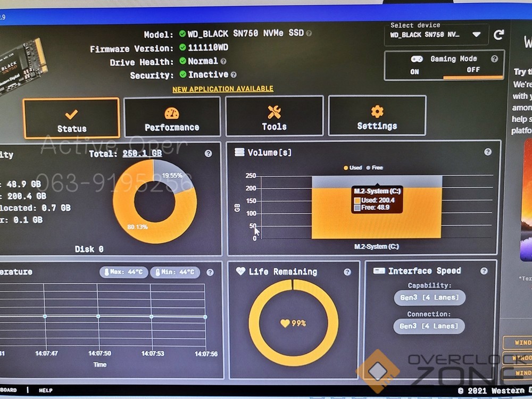Click the green check beside Security
This screenshot has width=532, height=399.
pyautogui.click(x=183, y=74)
